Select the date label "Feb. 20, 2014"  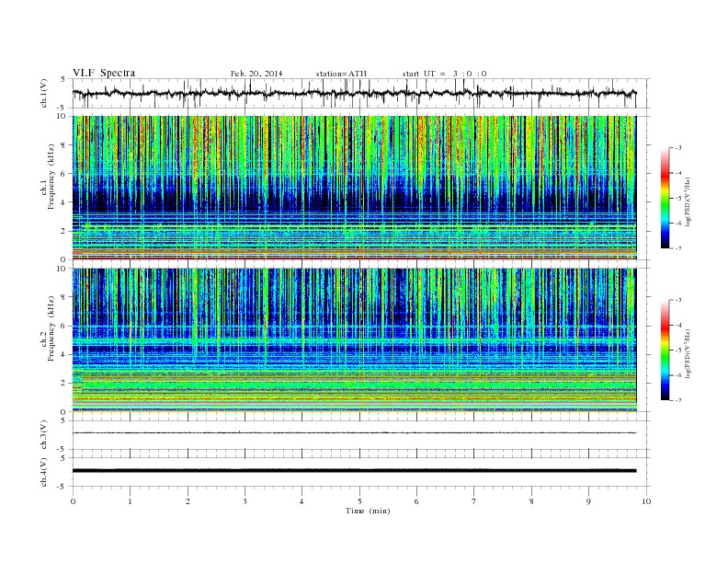256,74
